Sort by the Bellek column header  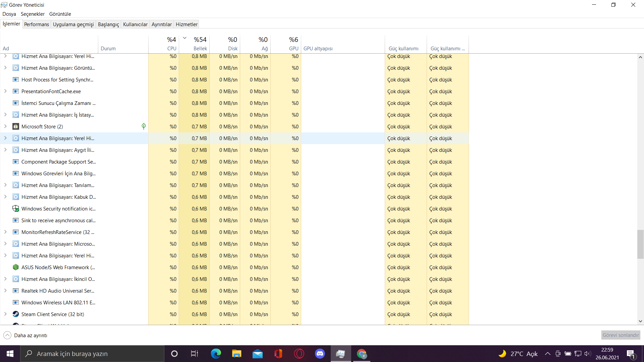coord(200,48)
